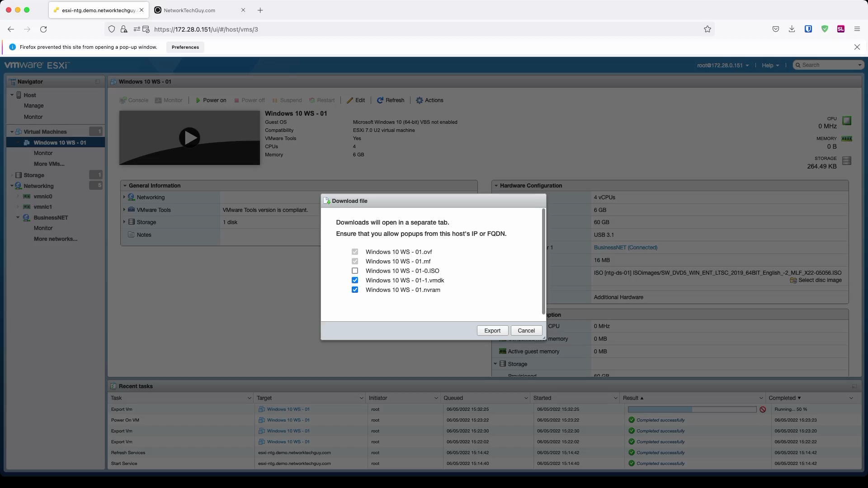Click the ESXi Search field
Screen dimensions: 868x488
click(x=829, y=65)
